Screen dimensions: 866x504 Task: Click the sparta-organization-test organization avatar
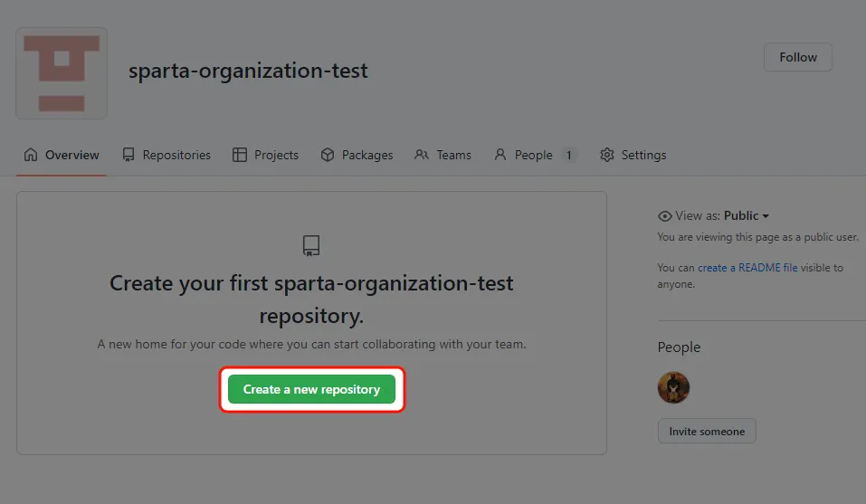pos(62,73)
